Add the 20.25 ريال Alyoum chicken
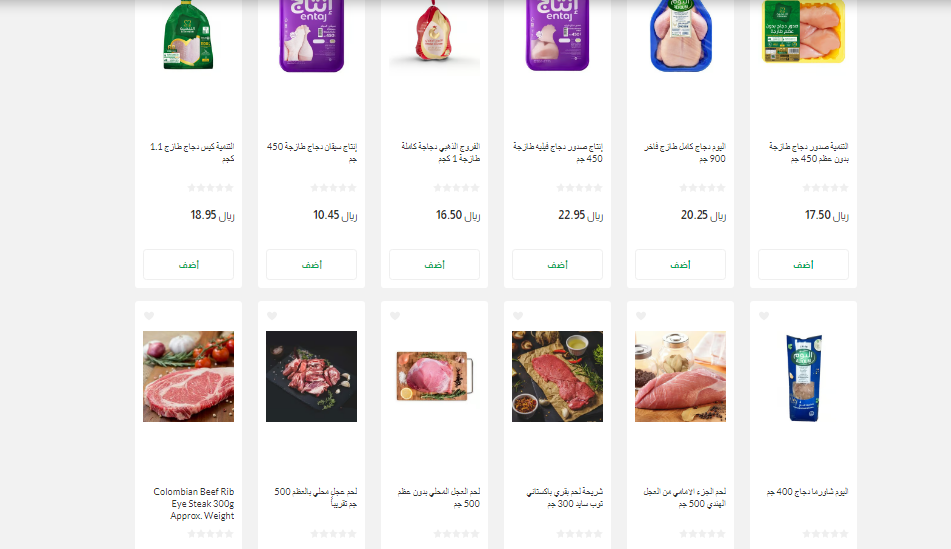The image size is (951, 549). click(680, 264)
